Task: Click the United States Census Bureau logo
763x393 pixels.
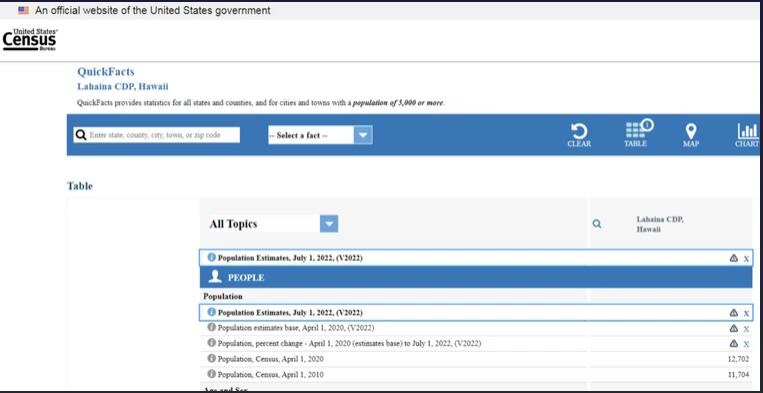Action: pos(30,39)
